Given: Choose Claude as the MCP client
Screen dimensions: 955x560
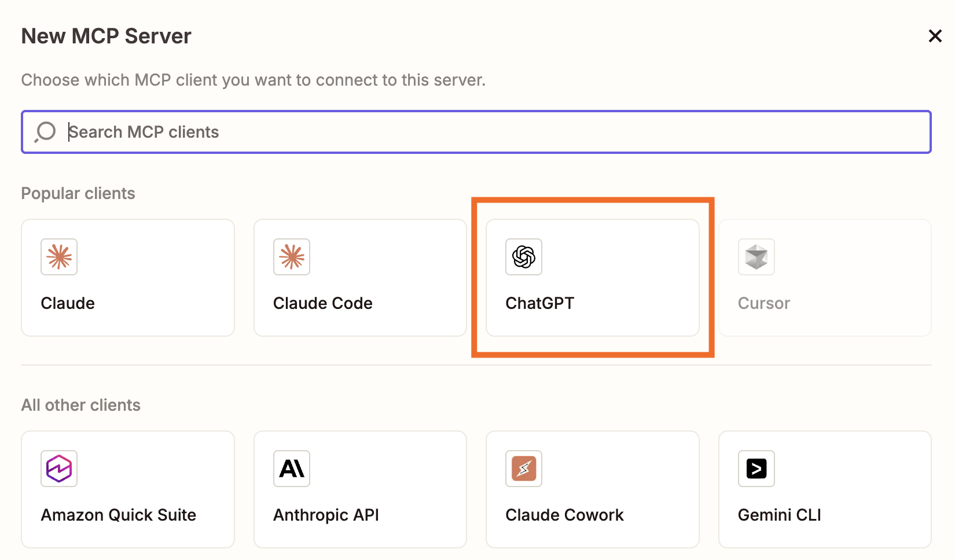Looking at the screenshot, I should pyautogui.click(x=127, y=278).
